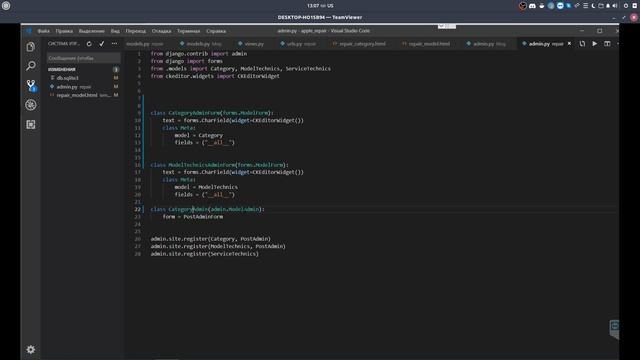
Task: Open the desktop activities icon top-left
Action: point(6,6)
